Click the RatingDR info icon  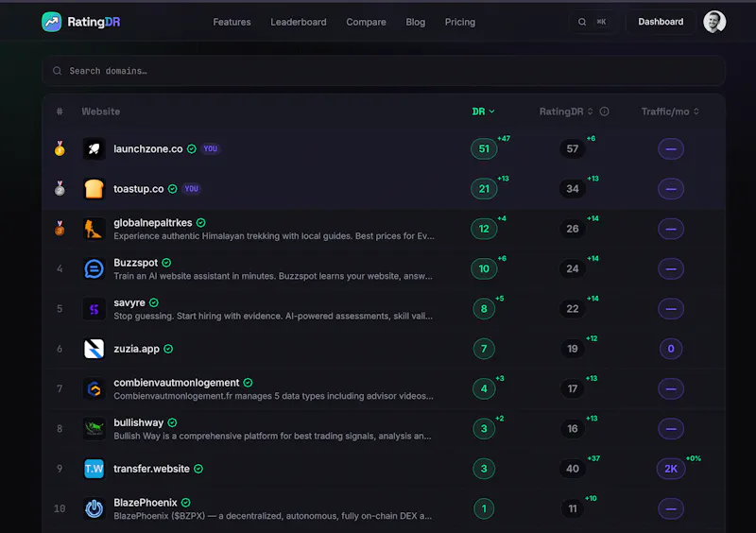point(604,112)
